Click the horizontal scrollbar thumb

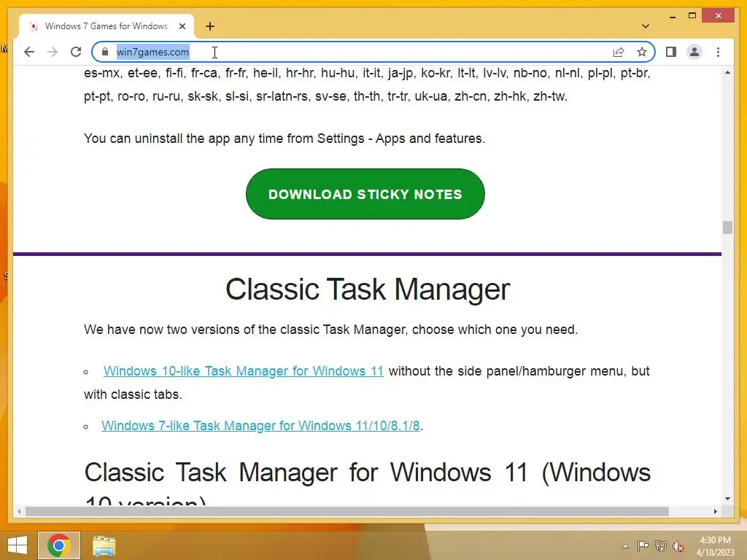pos(347,511)
